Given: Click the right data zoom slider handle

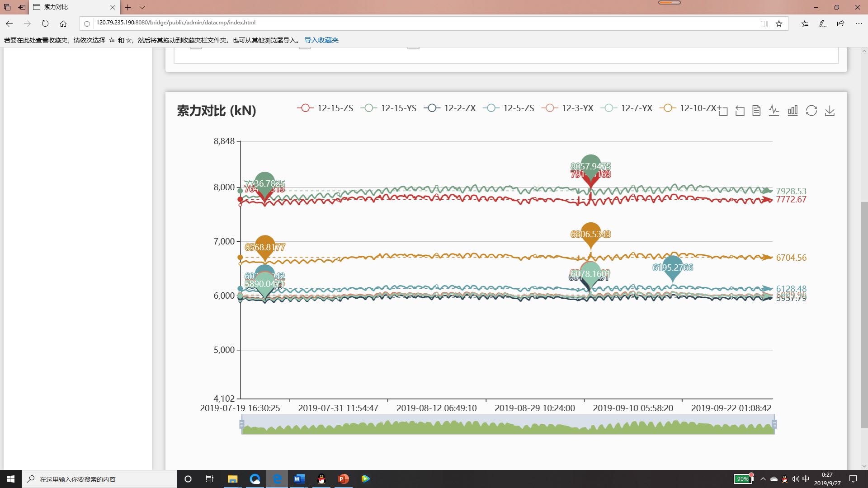Looking at the screenshot, I should [774, 424].
